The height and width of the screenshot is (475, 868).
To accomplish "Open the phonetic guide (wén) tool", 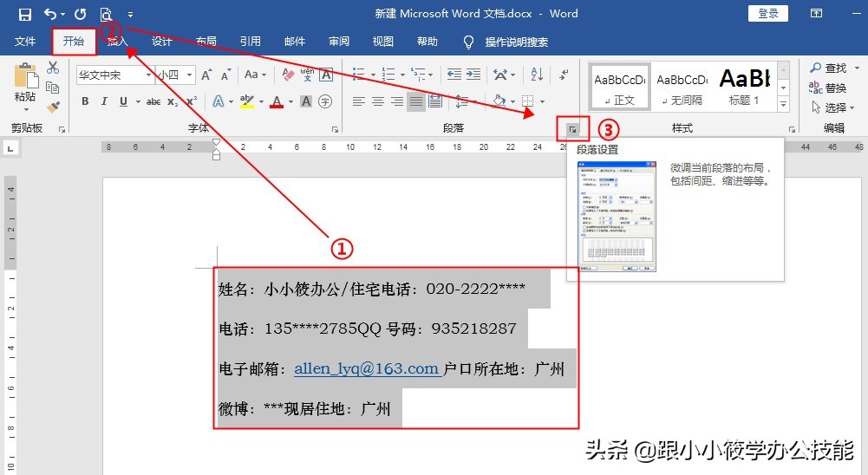I will coord(307,75).
